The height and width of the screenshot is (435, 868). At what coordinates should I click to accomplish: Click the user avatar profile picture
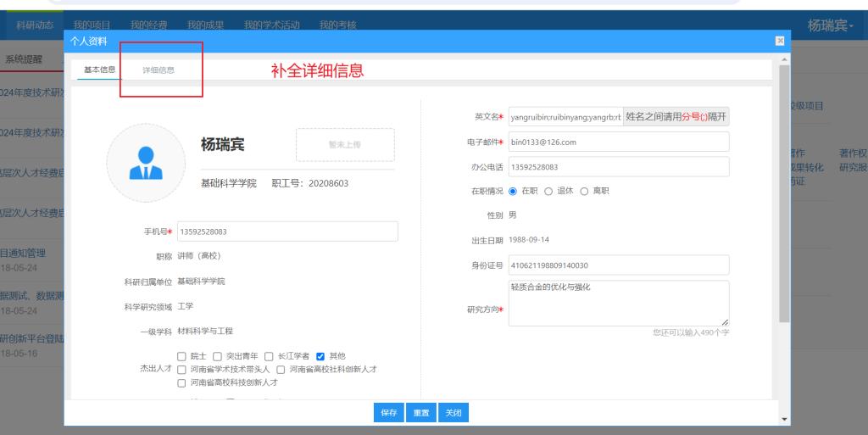point(146,163)
